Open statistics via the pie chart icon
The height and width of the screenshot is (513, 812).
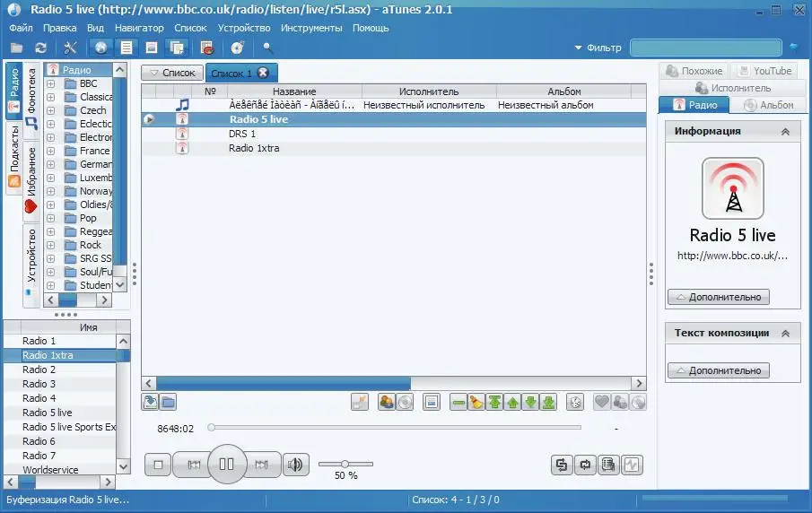click(x=207, y=48)
